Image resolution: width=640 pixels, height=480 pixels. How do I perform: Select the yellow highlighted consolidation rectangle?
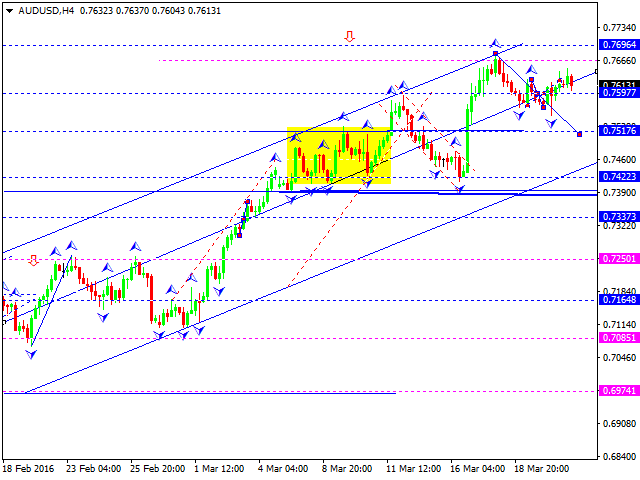pyautogui.click(x=339, y=156)
